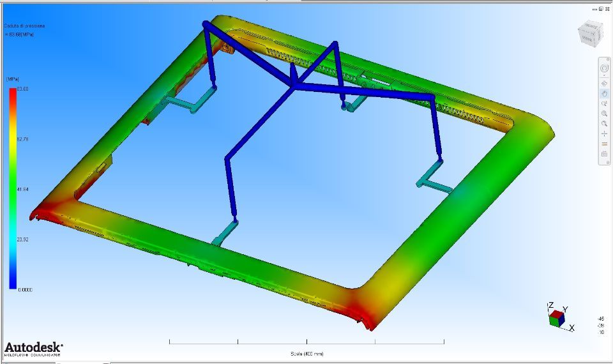Click the XYZ axis triad cube

point(556,318)
